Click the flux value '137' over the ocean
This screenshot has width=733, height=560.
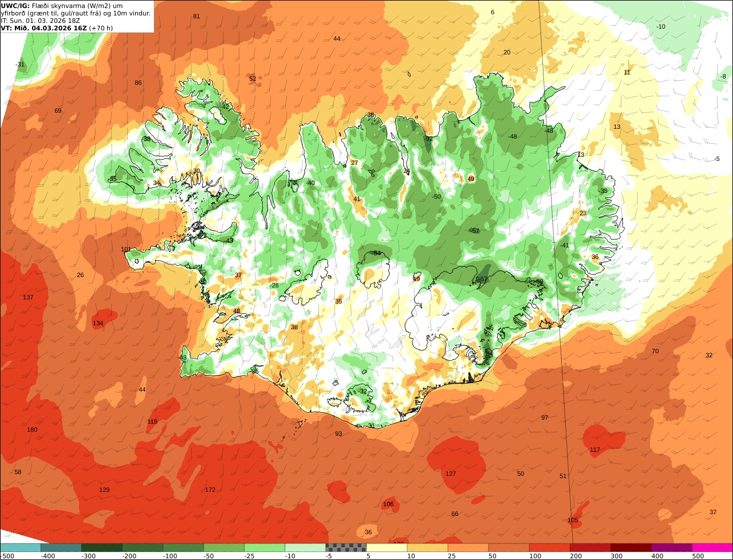coord(28,297)
